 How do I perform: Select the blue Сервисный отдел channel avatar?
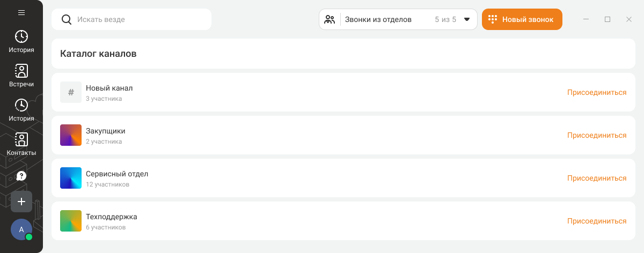(71, 178)
